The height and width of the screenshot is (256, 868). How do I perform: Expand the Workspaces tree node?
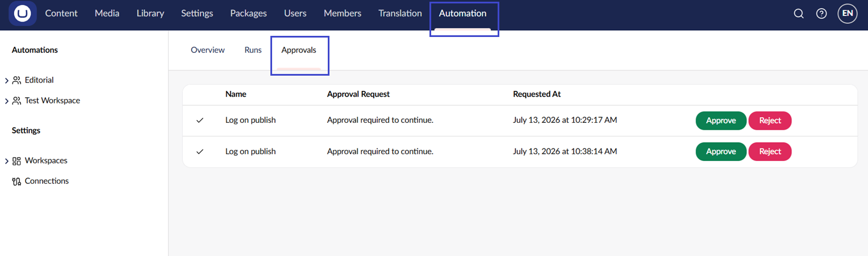tap(7, 162)
